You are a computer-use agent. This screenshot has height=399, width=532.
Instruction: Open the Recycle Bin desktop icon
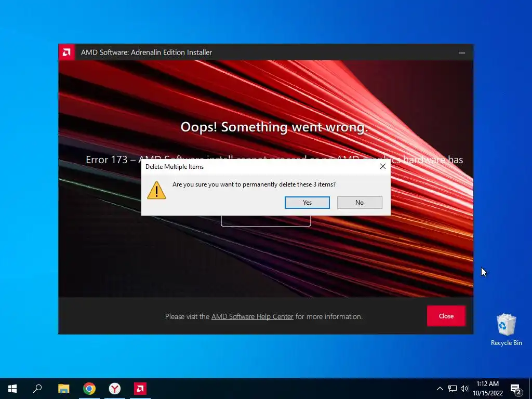pyautogui.click(x=506, y=329)
